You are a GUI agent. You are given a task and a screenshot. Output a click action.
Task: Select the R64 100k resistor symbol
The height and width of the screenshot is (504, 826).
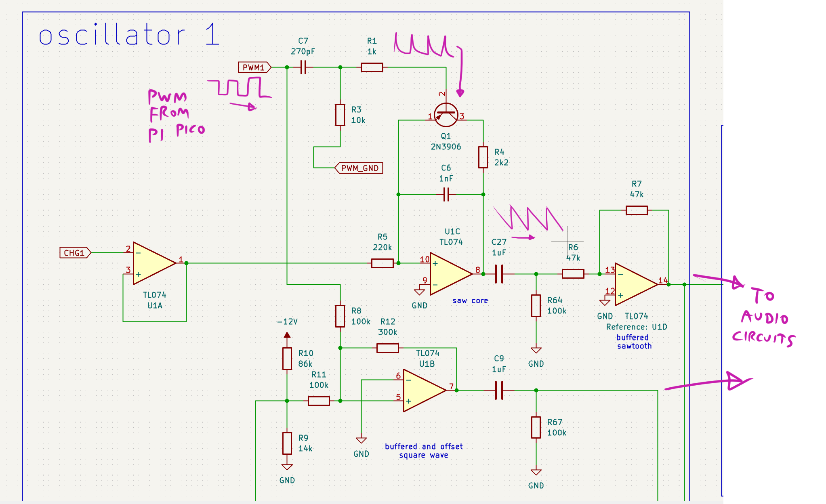pyautogui.click(x=536, y=306)
